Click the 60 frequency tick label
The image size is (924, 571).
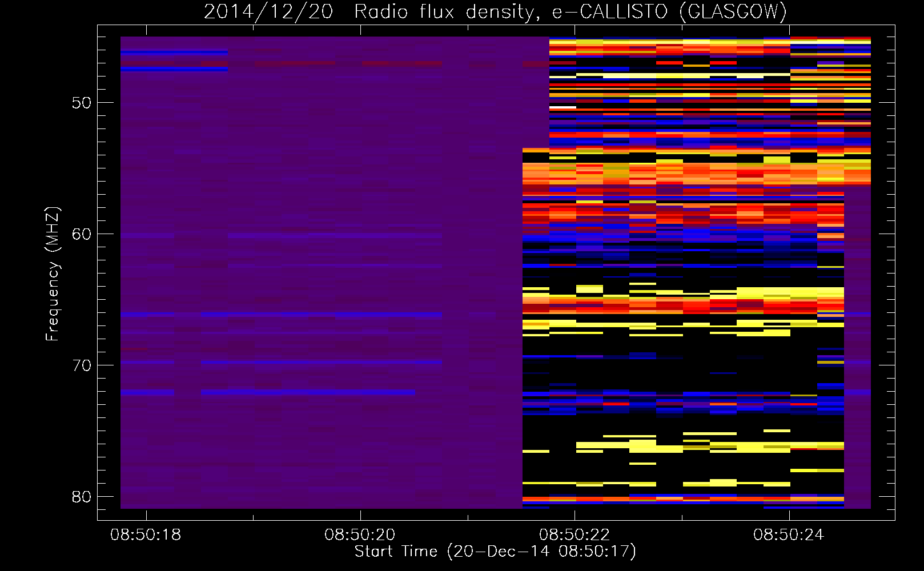82,234
